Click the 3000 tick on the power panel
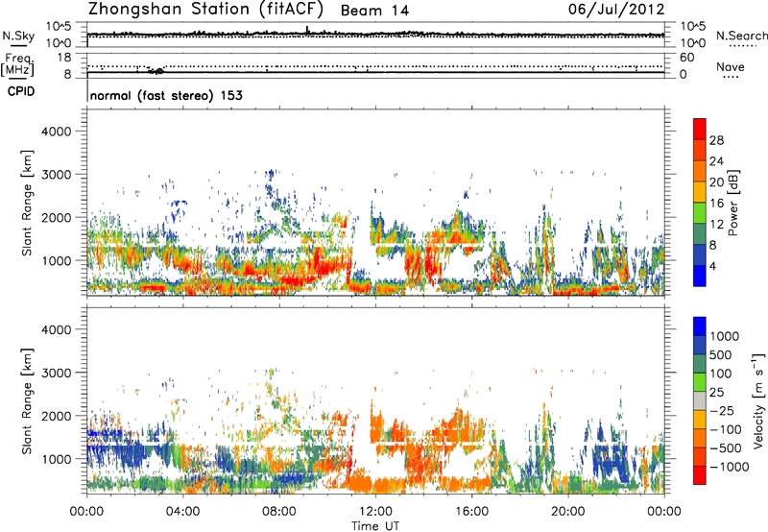The image size is (768, 532). (56, 175)
